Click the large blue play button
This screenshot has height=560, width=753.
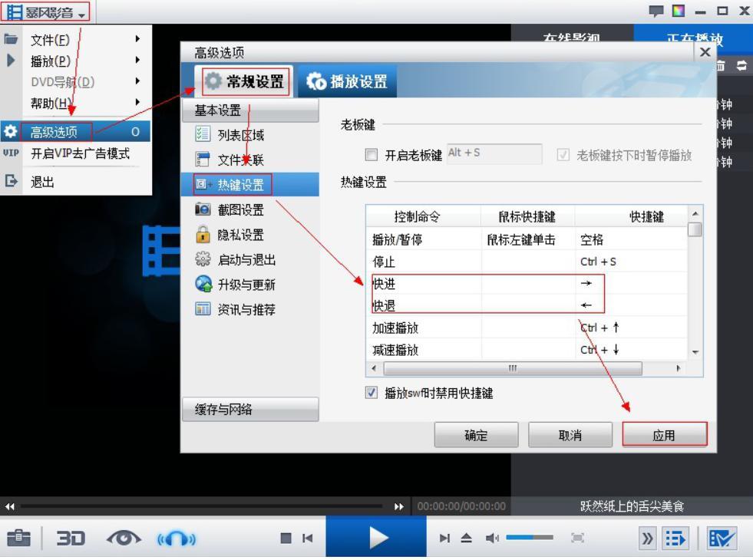[376, 537]
